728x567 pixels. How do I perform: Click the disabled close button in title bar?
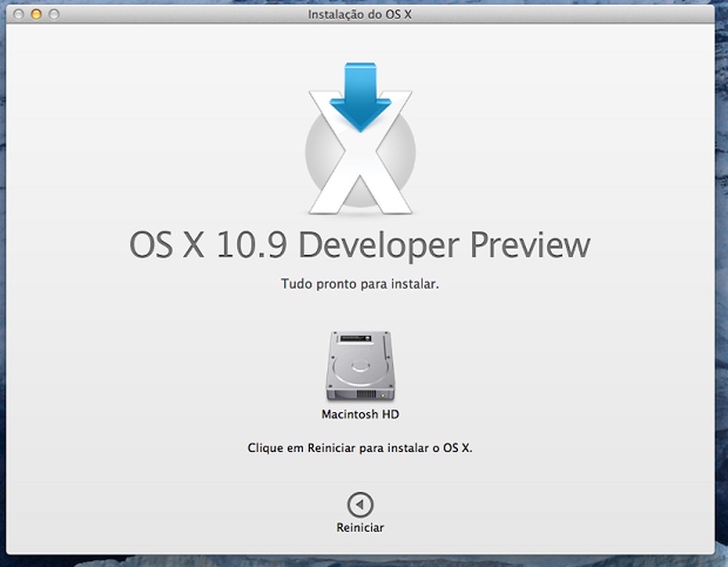click(18, 14)
